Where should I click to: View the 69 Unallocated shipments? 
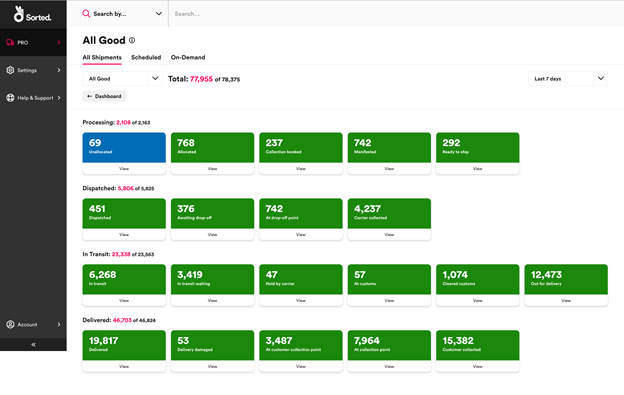point(124,169)
